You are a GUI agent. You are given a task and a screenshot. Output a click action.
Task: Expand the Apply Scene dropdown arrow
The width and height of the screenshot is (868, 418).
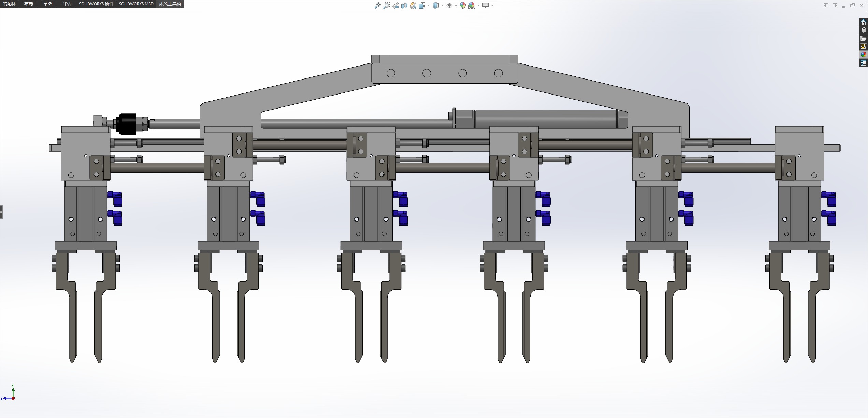[478, 6]
